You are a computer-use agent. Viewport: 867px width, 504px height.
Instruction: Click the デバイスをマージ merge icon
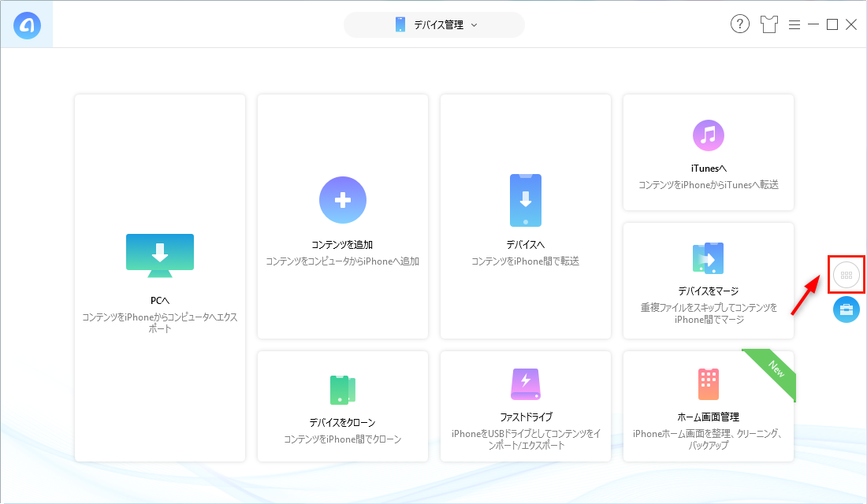tap(709, 258)
